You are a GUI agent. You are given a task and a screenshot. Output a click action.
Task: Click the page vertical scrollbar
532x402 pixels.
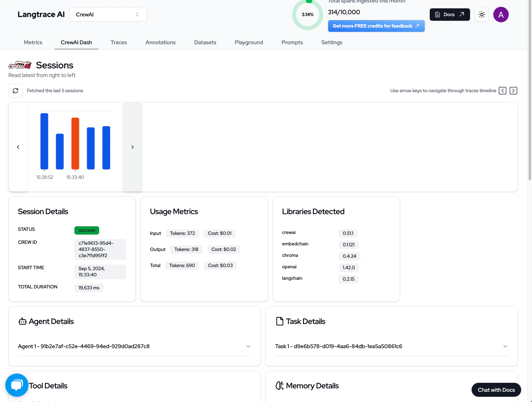point(530,90)
